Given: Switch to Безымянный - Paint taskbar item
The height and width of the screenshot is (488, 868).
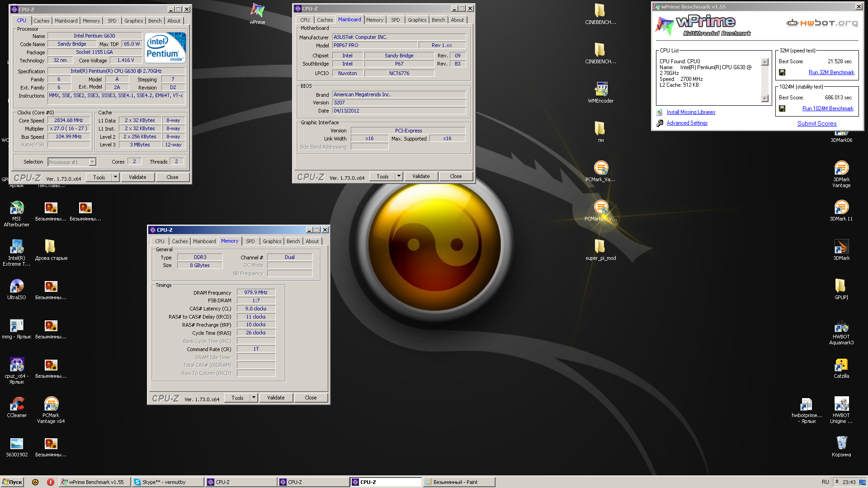Looking at the screenshot, I should 459,482.
